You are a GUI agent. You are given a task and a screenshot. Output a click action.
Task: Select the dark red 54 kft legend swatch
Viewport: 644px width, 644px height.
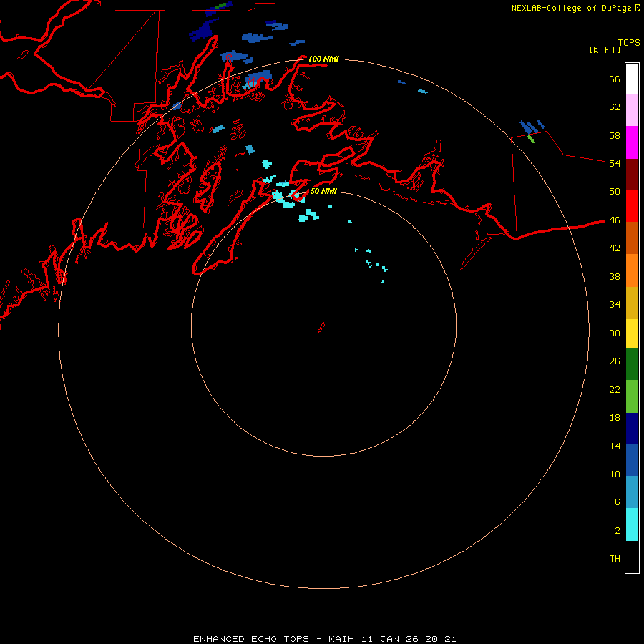pos(632,175)
